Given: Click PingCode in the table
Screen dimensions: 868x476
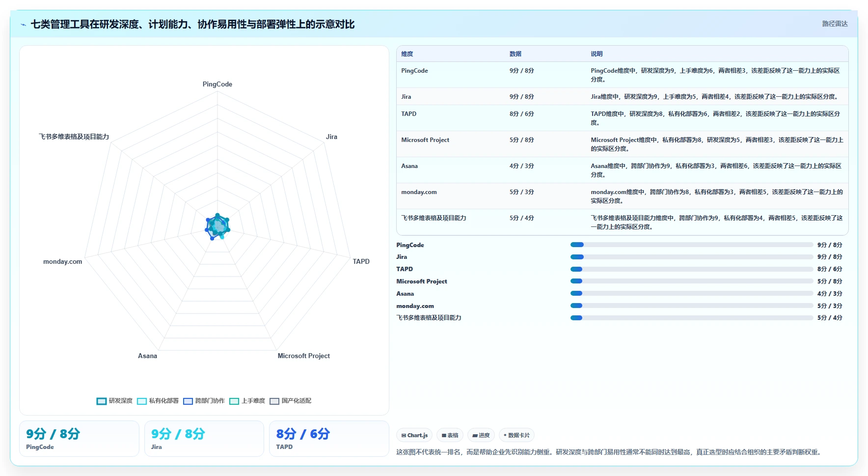Looking at the screenshot, I should coord(414,71).
